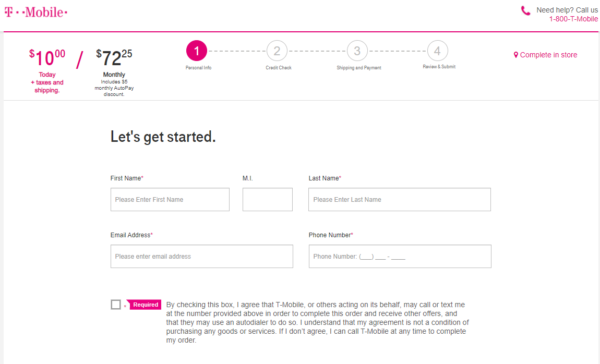Click the Email Address label
600x364 pixels.
(x=131, y=235)
